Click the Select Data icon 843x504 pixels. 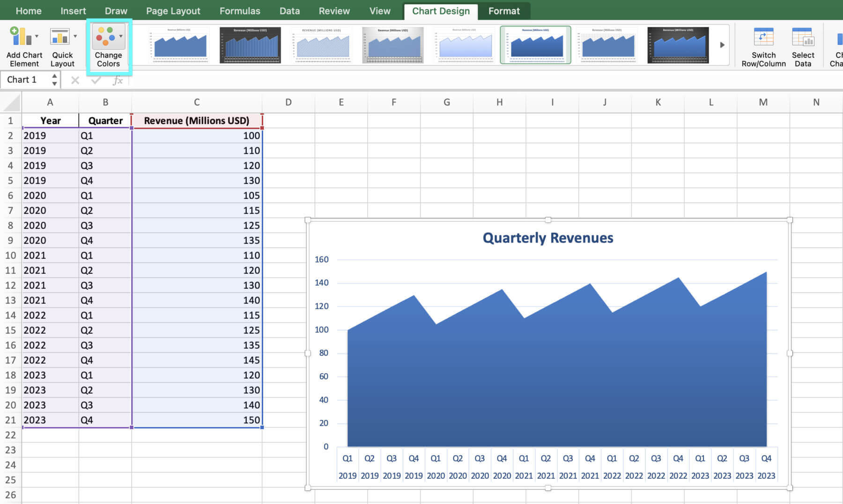point(802,37)
